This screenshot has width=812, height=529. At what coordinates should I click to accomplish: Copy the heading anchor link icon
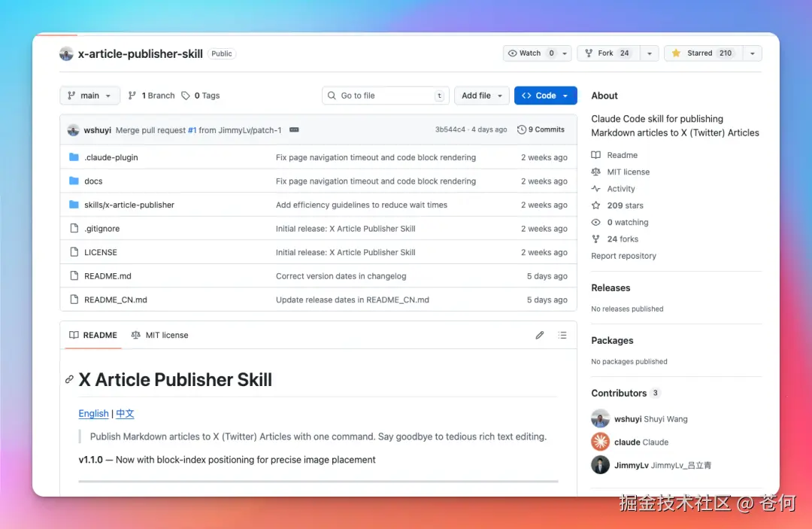point(69,380)
